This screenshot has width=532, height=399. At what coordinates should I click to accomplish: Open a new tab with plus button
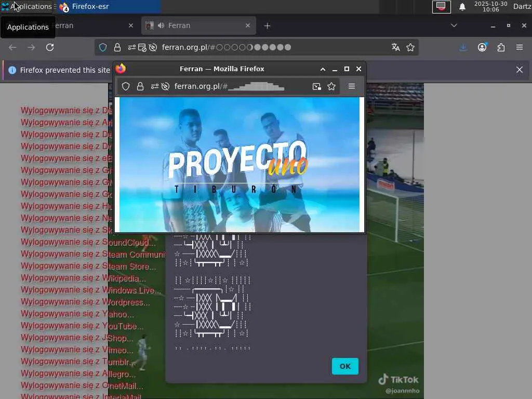267,26
